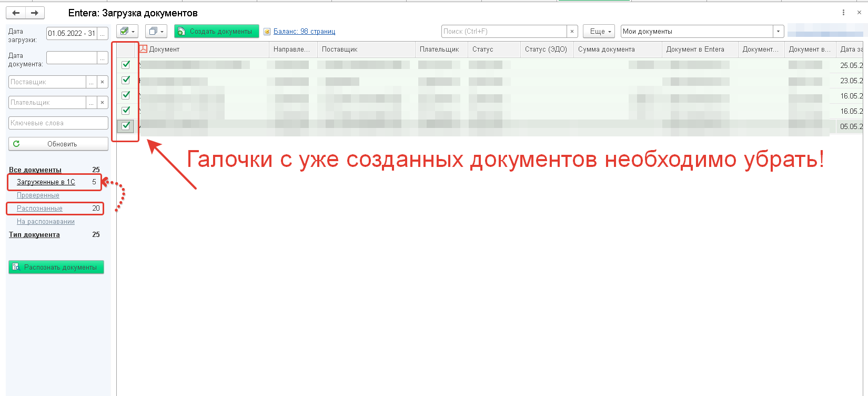This screenshot has height=396, width=868.
Task: Clear the Поставщик filter field
Action: point(103,82)
